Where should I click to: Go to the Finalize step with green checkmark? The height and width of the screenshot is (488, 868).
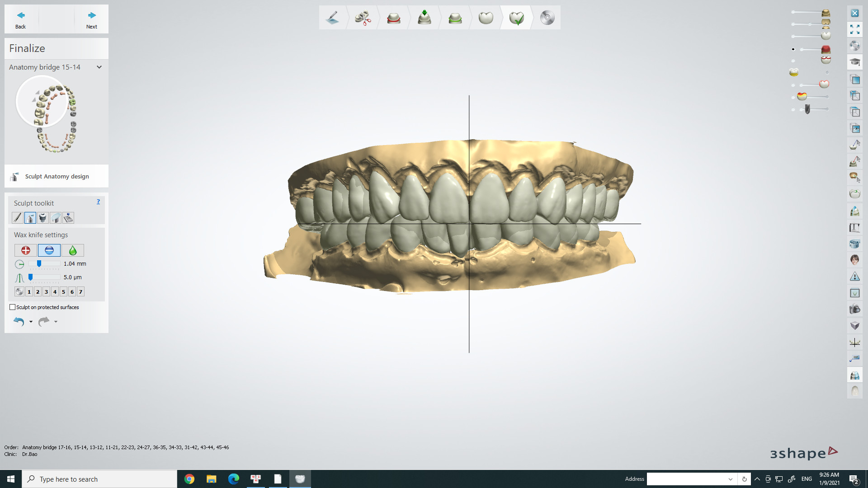516,18
